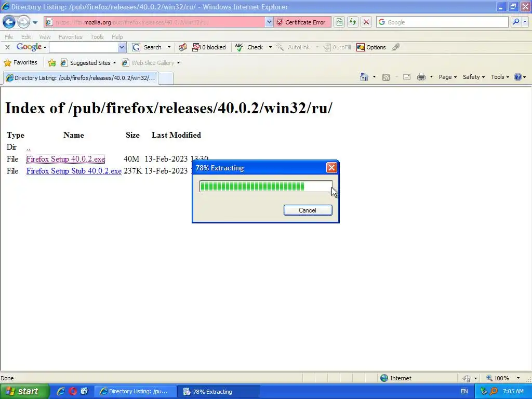Open the Check dropdown arrow
532x399 pixels.
coord(270,47)
